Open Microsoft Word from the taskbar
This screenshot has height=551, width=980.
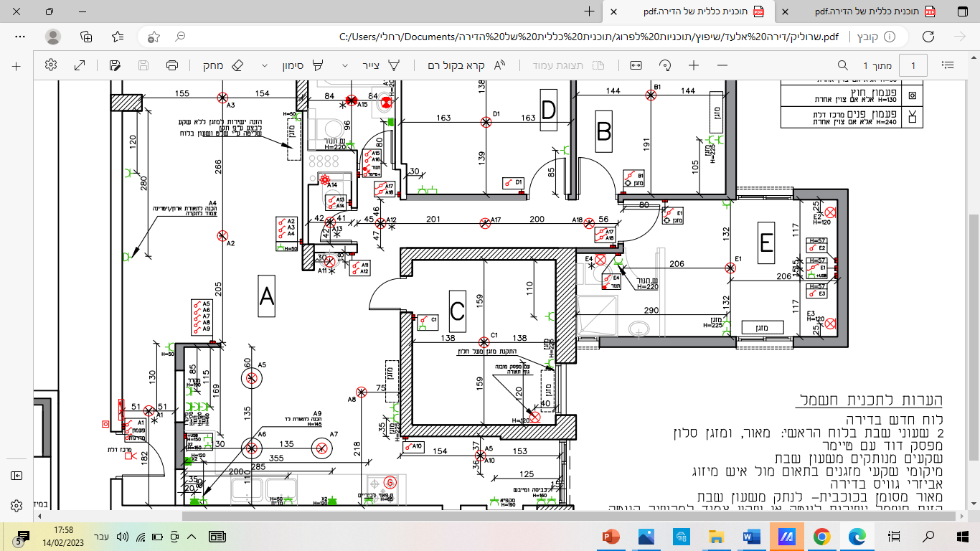click(752, 536)
